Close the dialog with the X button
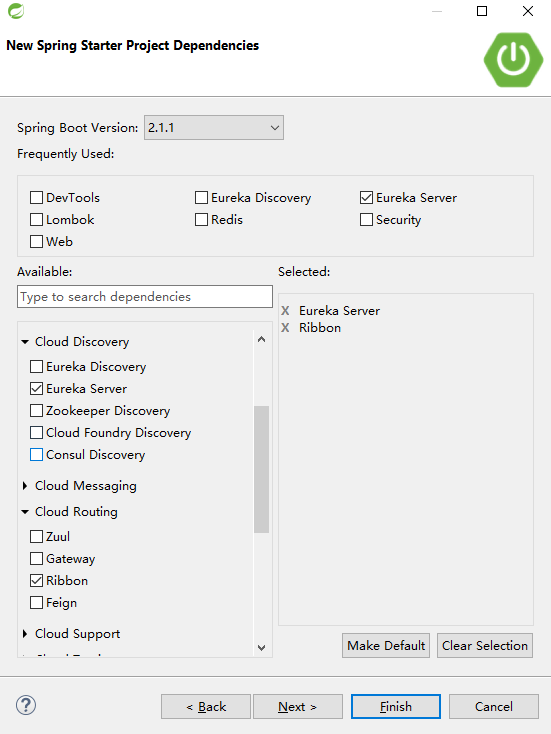This screenshot has height=734, width=551. point(528,11)
